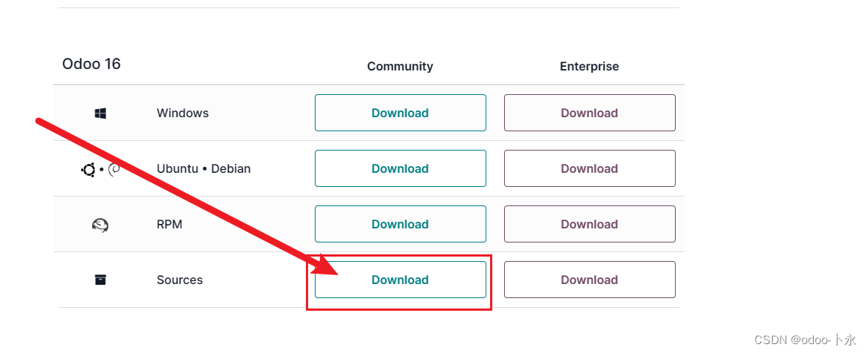Click the RPM row label
Image resolution: width=868 pixels, height=353 pixels.
[x=169, y=224]
